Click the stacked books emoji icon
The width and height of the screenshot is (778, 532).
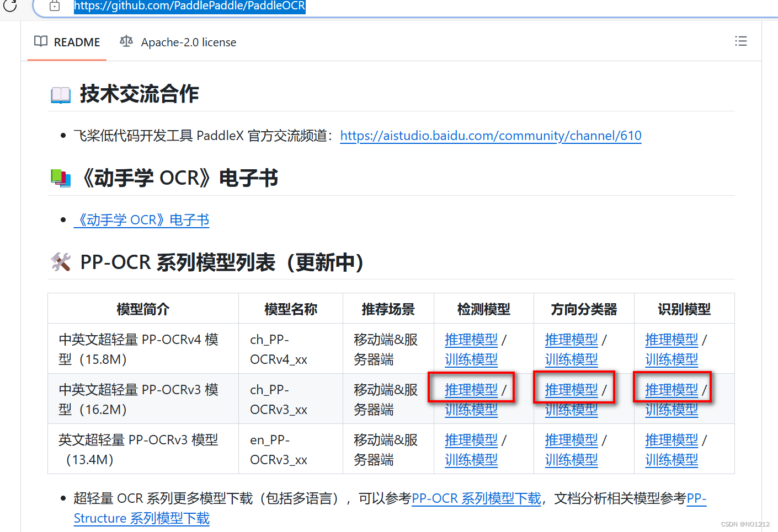61,179
